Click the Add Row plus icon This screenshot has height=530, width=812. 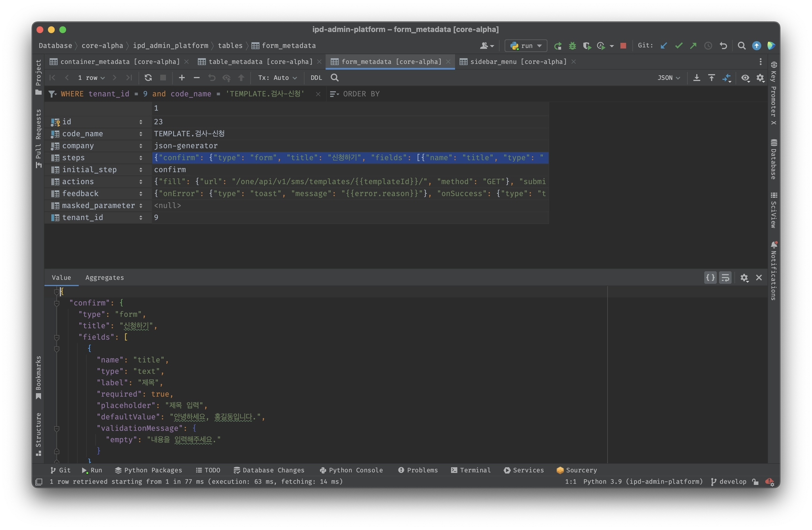(x=182, y=78)
